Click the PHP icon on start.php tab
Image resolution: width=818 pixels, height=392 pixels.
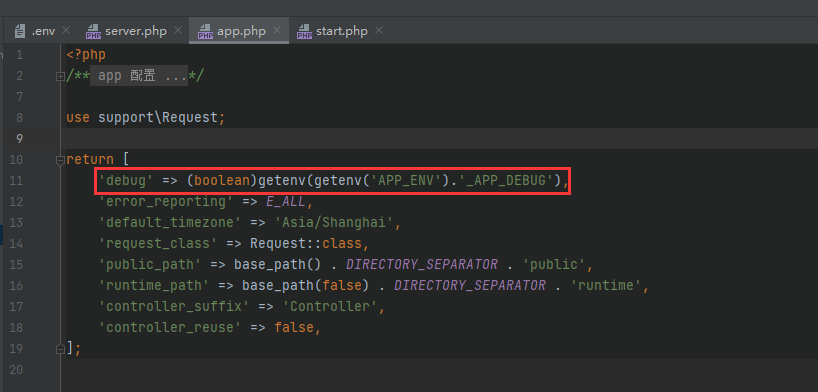[304, 31]
